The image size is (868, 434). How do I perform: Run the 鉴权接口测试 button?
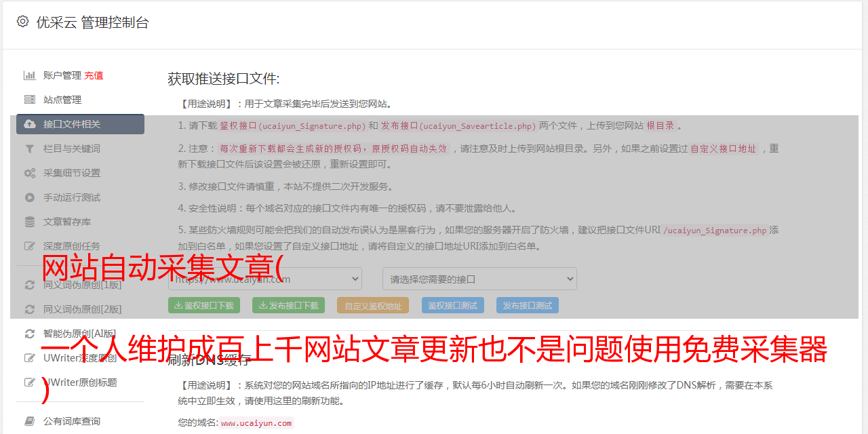453,305
